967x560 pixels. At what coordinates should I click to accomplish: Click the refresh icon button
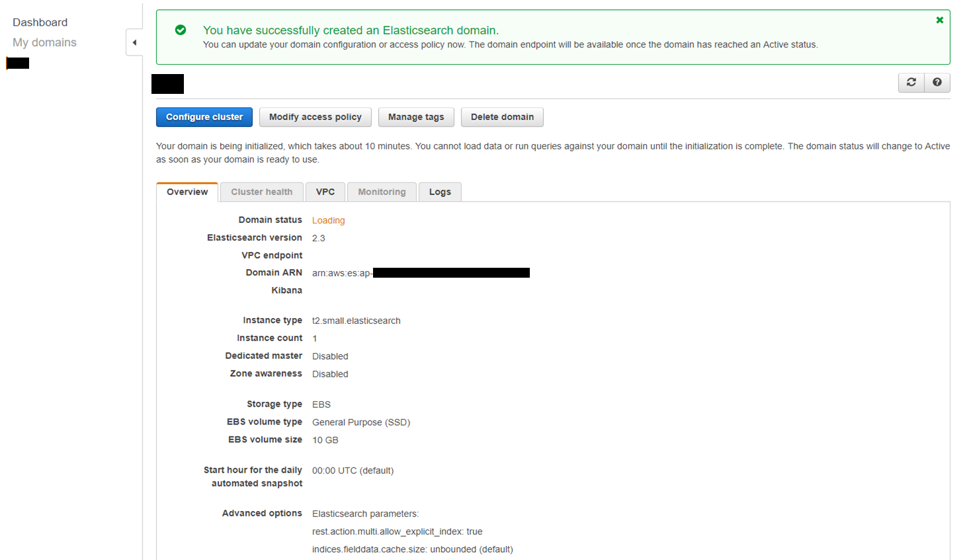click(911, 82)
